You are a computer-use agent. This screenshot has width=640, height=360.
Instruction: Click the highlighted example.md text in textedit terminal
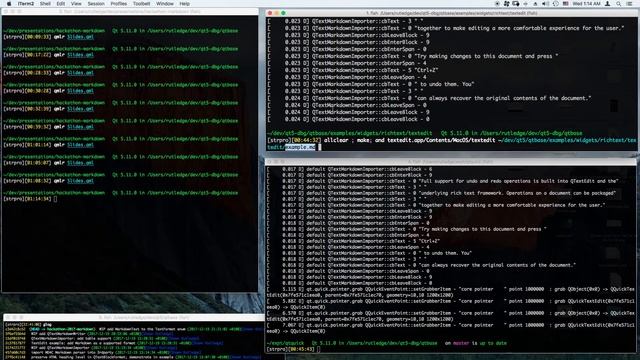point(300,147)
